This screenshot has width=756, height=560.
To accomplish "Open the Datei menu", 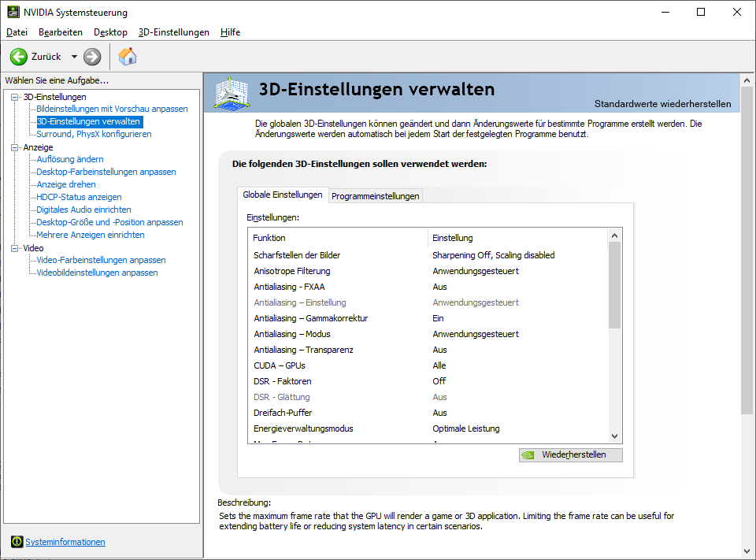I will click(x=17, y=32).
